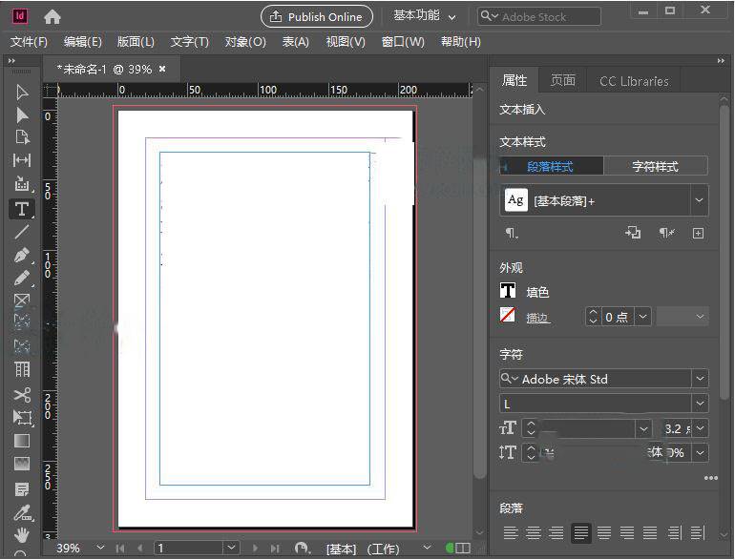Screen dimensions: 735x560
Task: Click the 填色 fill color swatch
Action: (x=508, y=292)
